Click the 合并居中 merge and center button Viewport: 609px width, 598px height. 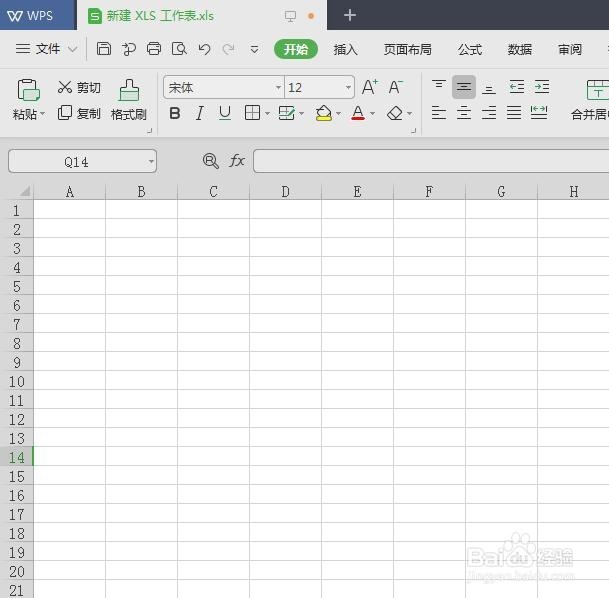point(590,100)
